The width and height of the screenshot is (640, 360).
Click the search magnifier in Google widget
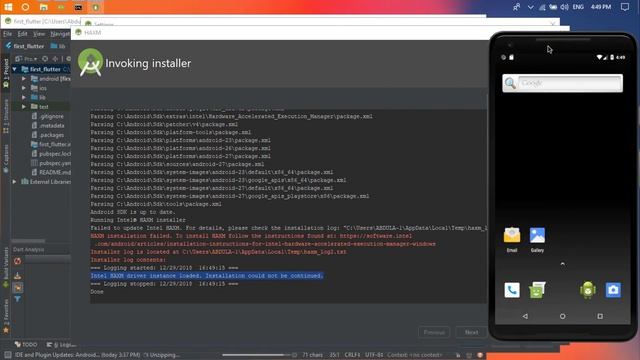510,83
